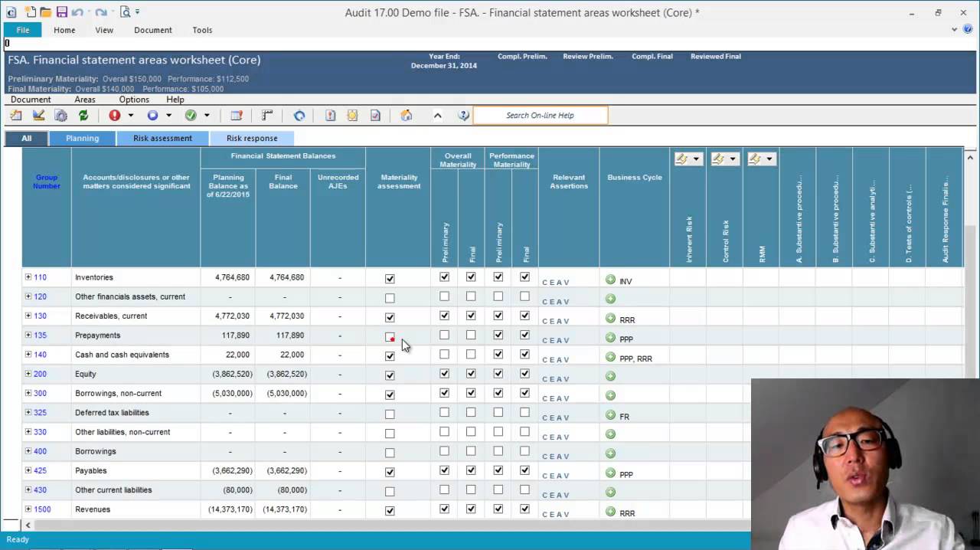
Task: Open Print Preview from quick access toolbar
Action: pos(125,12)
